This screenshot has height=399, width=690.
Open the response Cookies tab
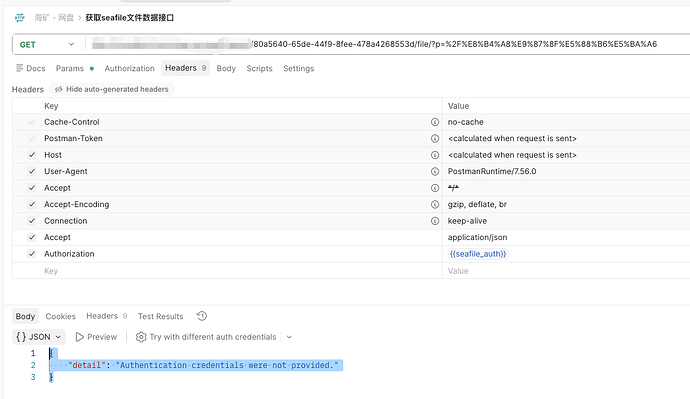(60, 316)
